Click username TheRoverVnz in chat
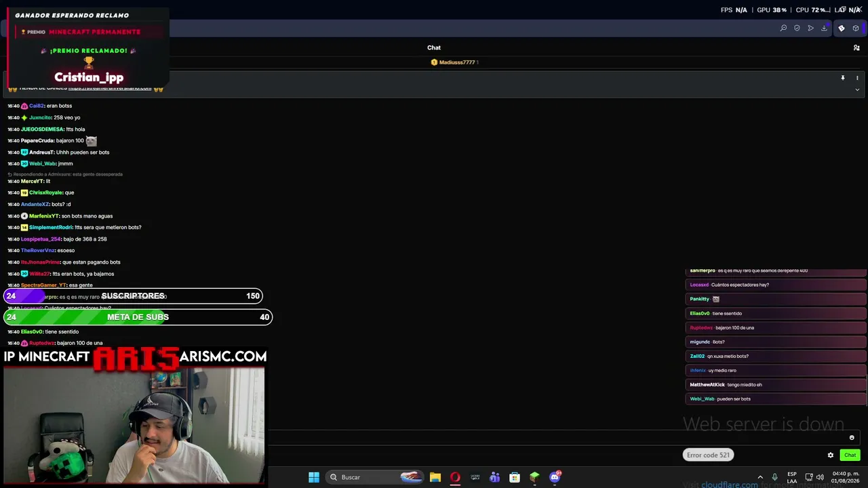The image size is (868, 488). point(38,250)
